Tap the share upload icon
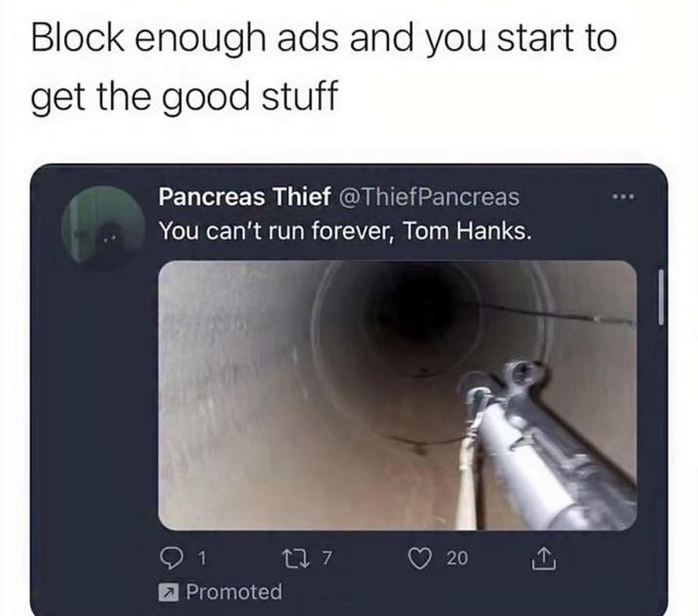The height and width of the screenshot is (616, 698). pyautogui.click(x=544, y=558)
